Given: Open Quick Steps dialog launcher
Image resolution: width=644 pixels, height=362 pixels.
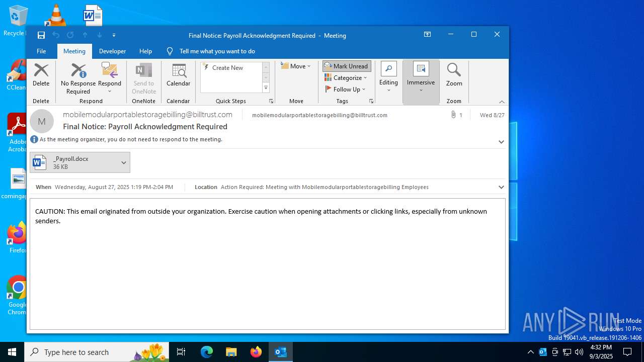Looking at the screenshot, I should tap(271, 101).
